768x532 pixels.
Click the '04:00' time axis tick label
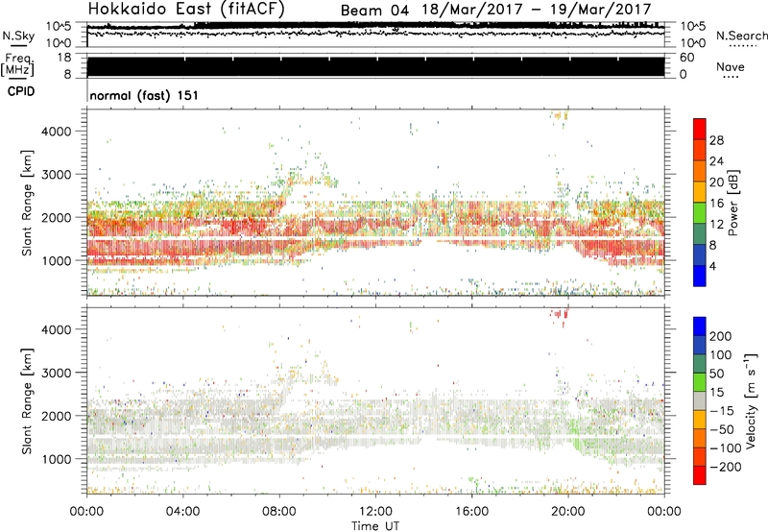tap(183, 512)
